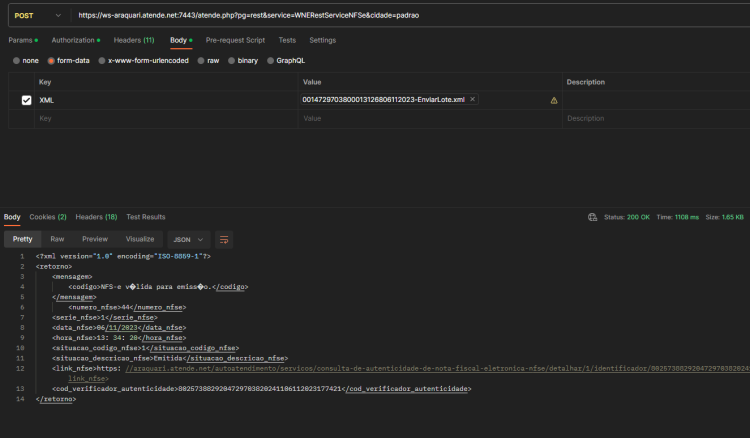
Task: Open the Authorization tab
Action: pyautogui.click(x=76, y=40)
